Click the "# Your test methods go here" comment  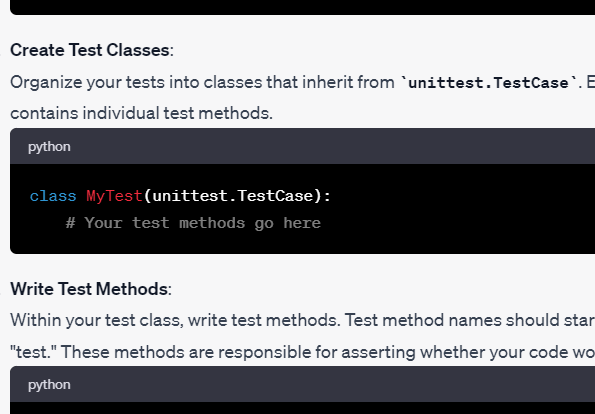point(193,223)
